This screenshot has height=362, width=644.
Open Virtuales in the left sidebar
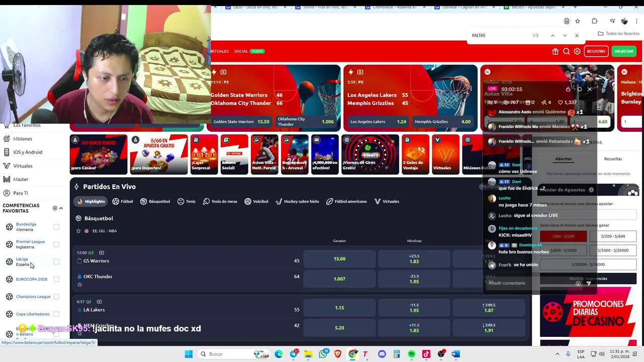tap(23, 166)
